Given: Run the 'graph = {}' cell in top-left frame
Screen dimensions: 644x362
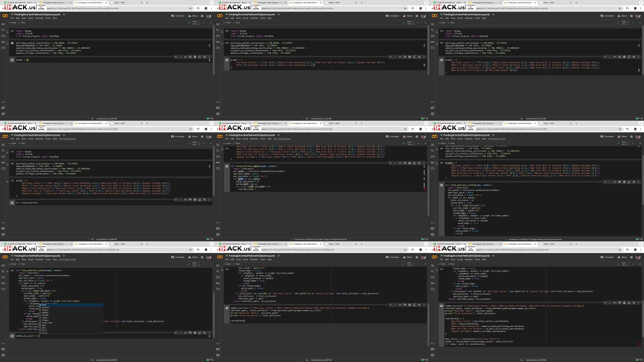Looking at the screenshot, I should pyautogui.click(x=12, y=60).
